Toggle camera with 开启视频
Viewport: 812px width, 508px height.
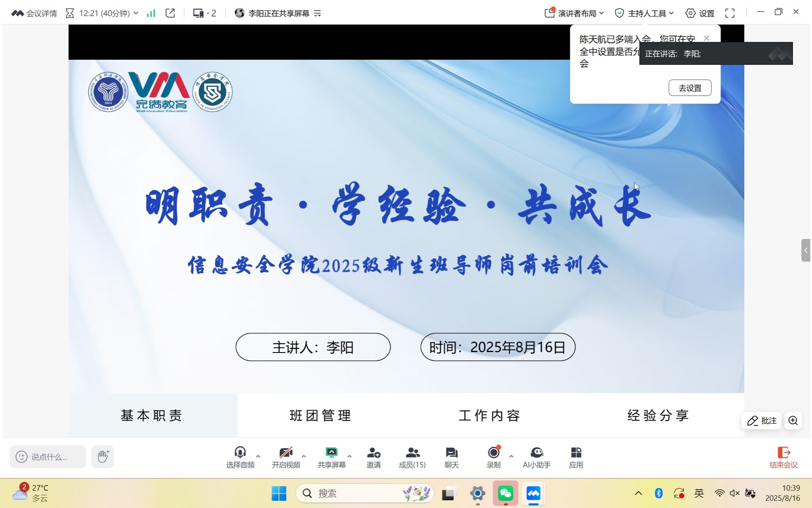coord(286,458)
